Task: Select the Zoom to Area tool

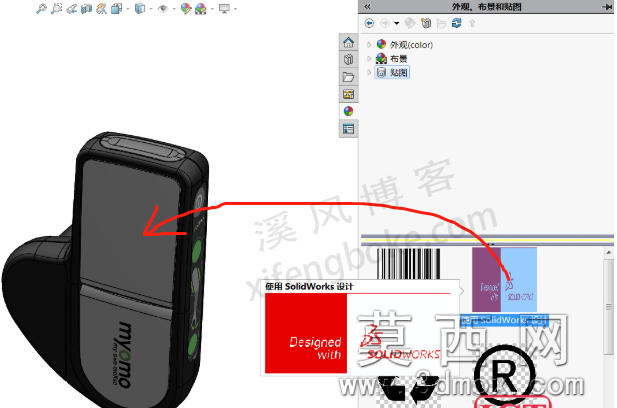Action: [x=56, y=8]
